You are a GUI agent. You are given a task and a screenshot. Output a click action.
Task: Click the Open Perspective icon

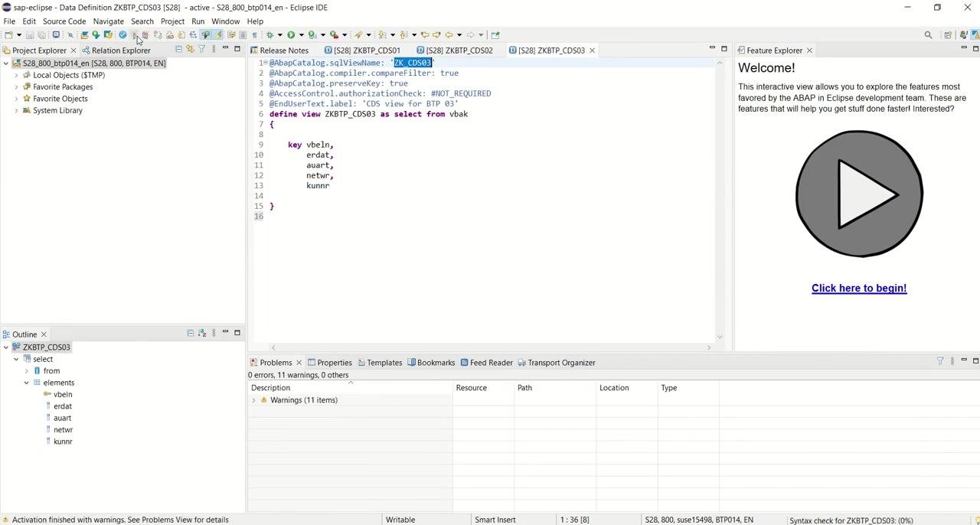(948, 34)
